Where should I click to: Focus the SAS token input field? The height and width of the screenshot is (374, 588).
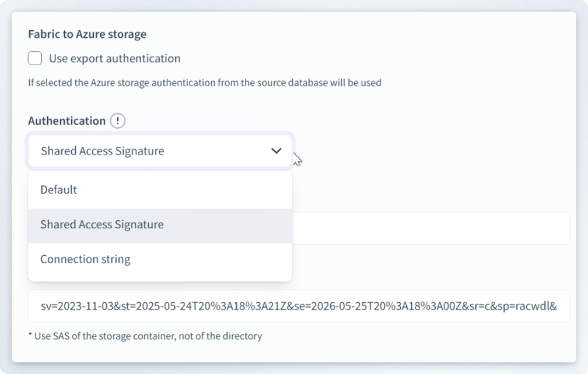tap(299, 306)
